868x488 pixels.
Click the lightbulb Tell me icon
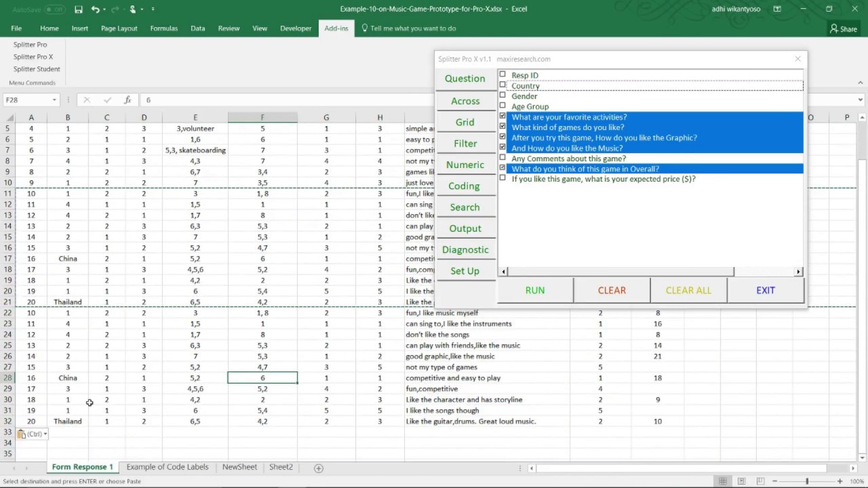click(365, 28)
